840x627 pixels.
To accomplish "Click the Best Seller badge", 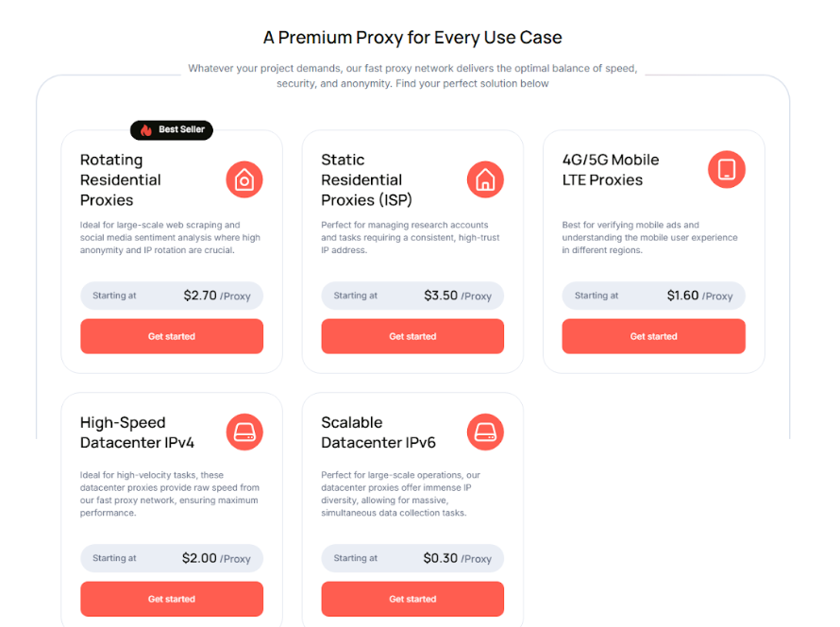I will (x=172, y=129).
